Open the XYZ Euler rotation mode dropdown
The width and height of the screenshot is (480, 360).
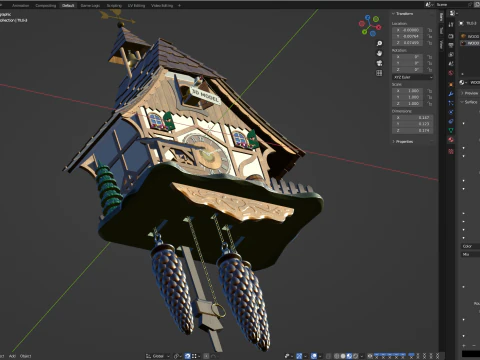(x=413, y=77)
